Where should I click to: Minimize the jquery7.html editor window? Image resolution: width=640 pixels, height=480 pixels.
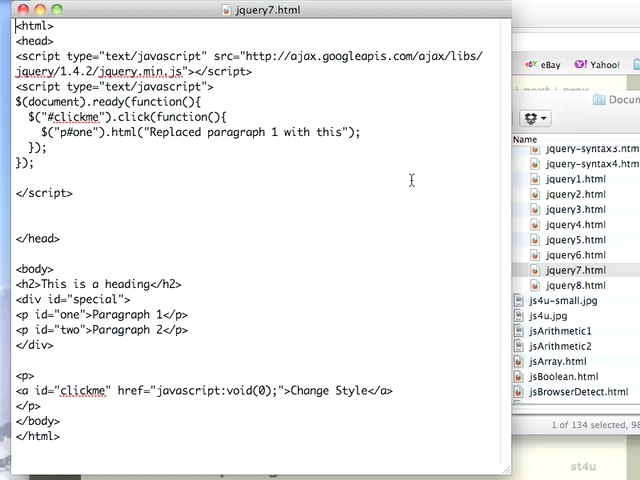click(x=40, y=9)
